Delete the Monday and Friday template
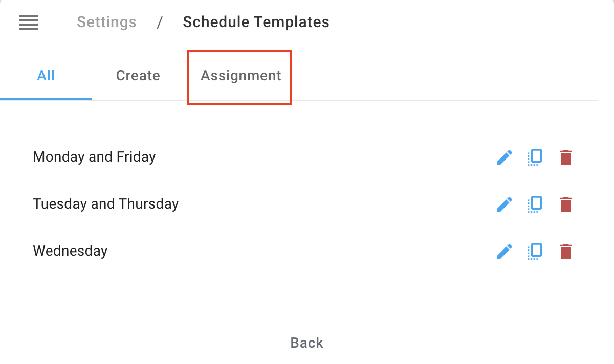The height and width of the screenshot is (364, 614). click(x=565, y=157)
